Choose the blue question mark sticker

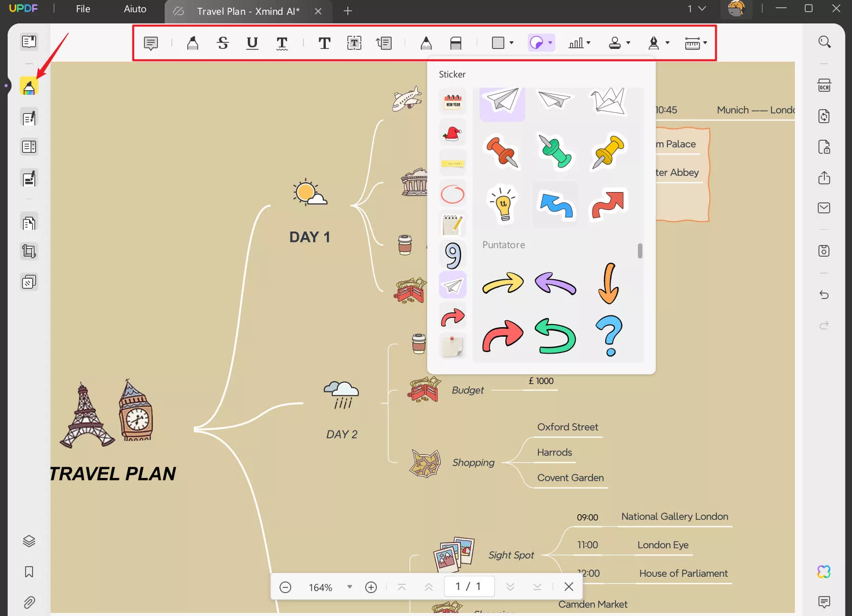609,335
